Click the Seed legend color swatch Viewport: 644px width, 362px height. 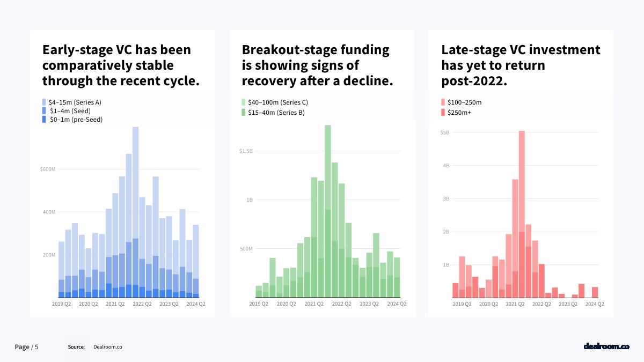[x=45, y=110]
